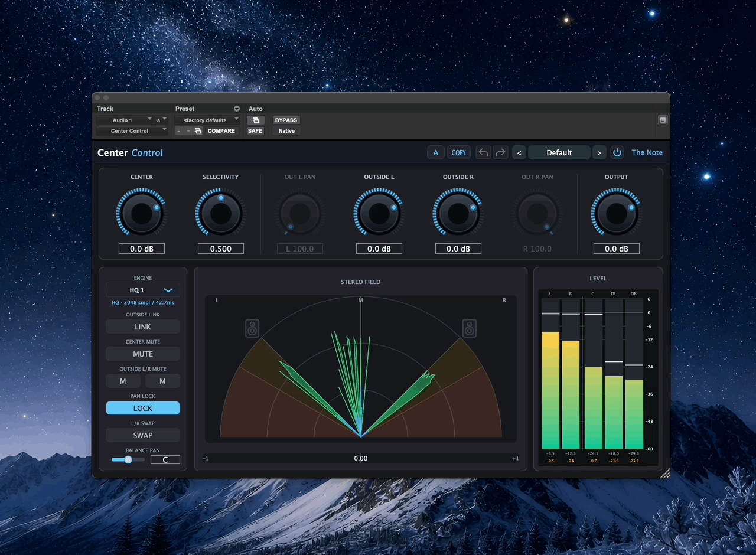Screen dimensions: 756x555
Task: Click the undo arrow icon
Action: tap(483, 153)
